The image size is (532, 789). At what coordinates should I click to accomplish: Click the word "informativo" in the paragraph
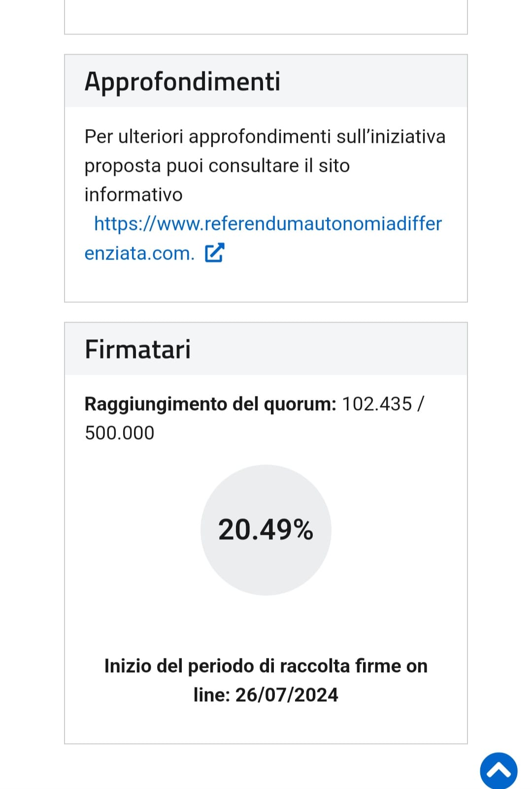point(133,195)
